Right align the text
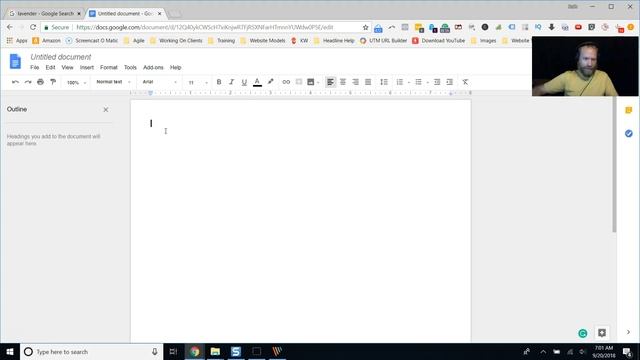The image size is (640, 360). click(x=356, y=82)
